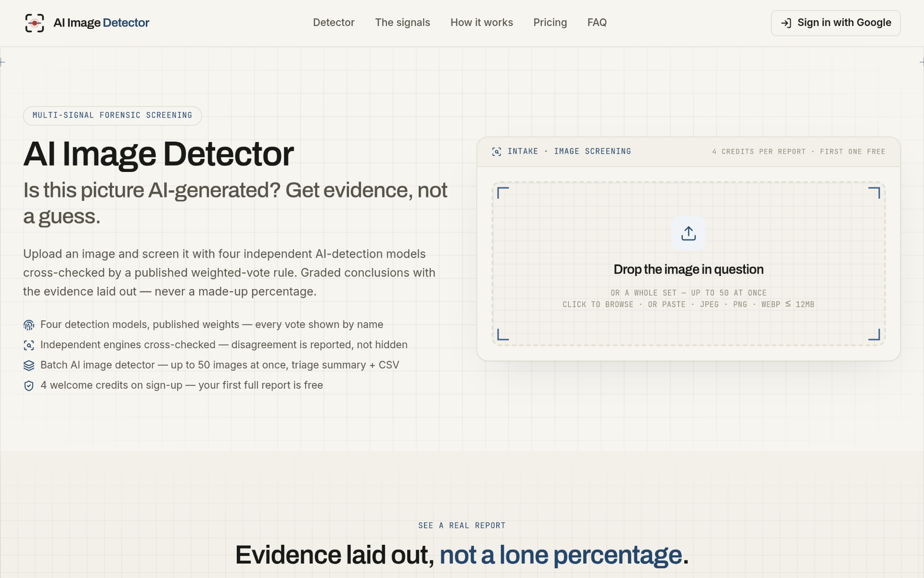Click the See a real report label
Screen dimensions: 924x578
462,525
